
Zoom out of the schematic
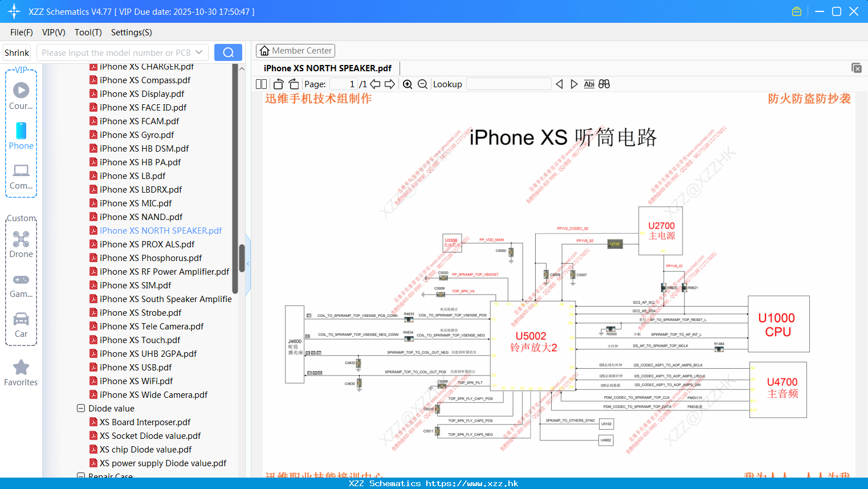point(422,84)
